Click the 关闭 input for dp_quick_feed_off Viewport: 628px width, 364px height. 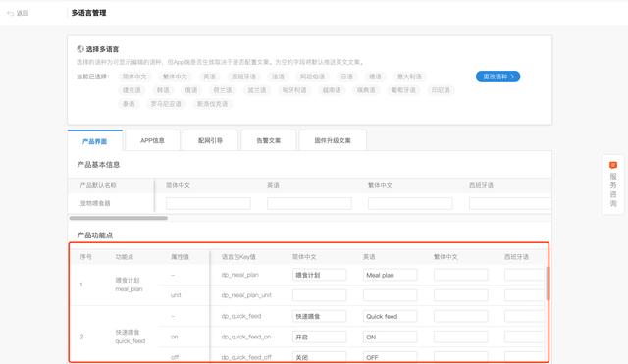319,357
